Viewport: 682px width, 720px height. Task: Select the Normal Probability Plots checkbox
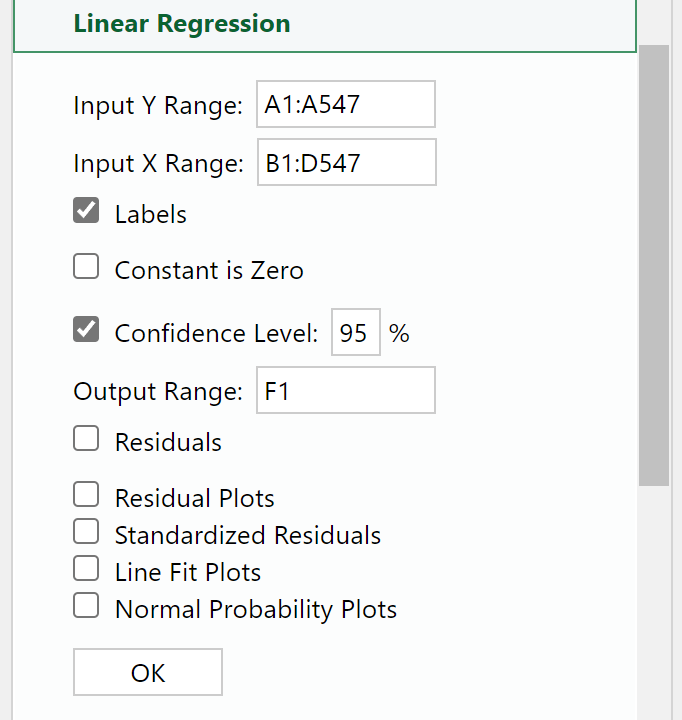(x=87, y=607)
